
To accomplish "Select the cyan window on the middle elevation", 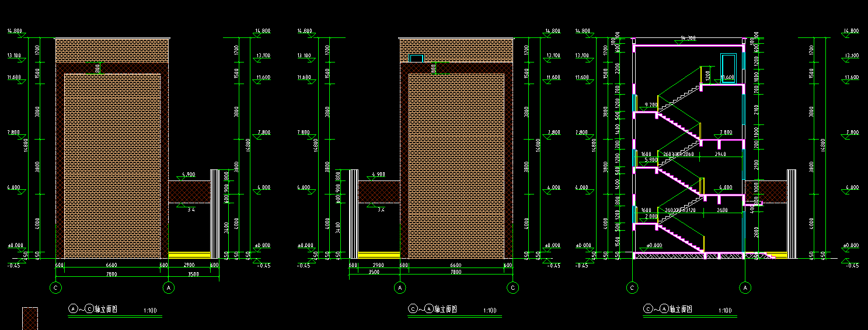I will 416,58.
